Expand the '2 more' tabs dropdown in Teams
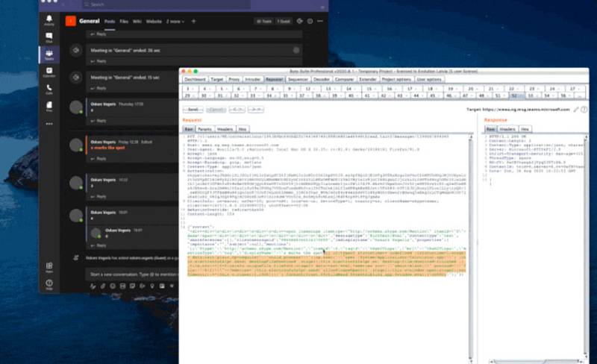 tap(175, 22)
